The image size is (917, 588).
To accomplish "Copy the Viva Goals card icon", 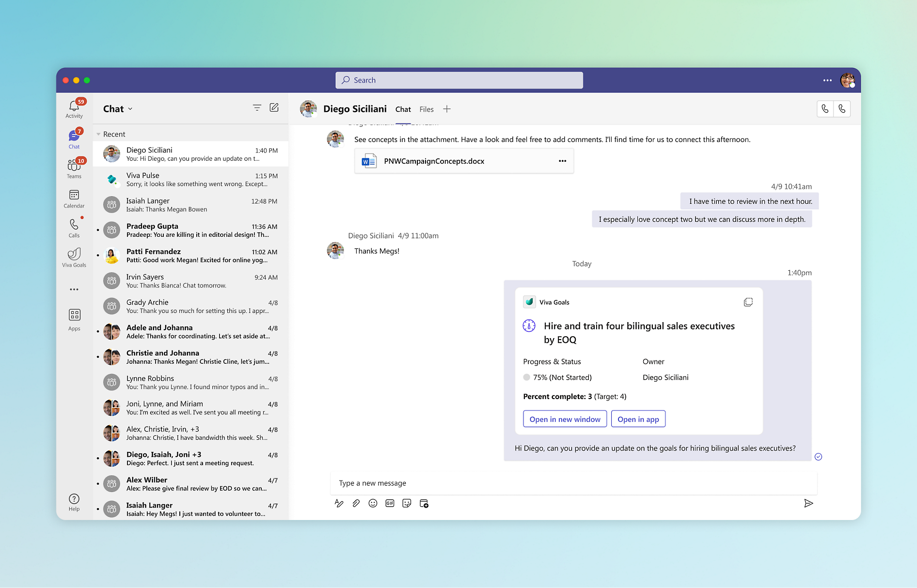I will [748, 302].
